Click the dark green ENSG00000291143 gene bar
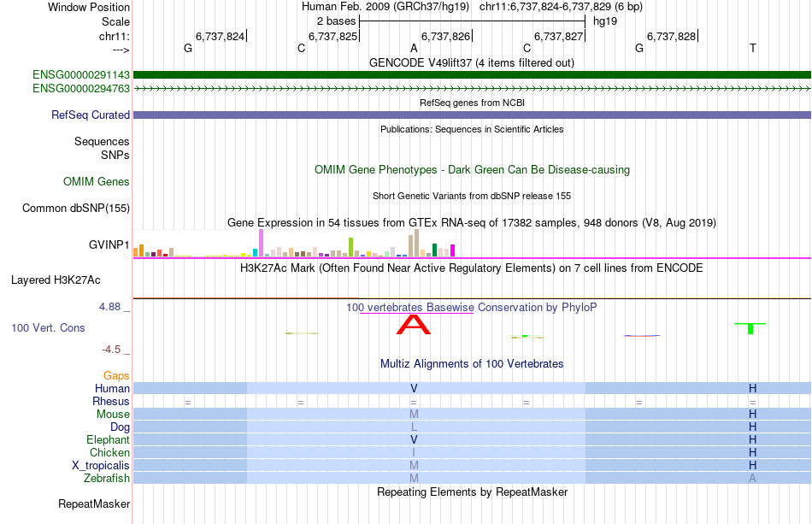The image size is (812, 524). tap(472, 75)
